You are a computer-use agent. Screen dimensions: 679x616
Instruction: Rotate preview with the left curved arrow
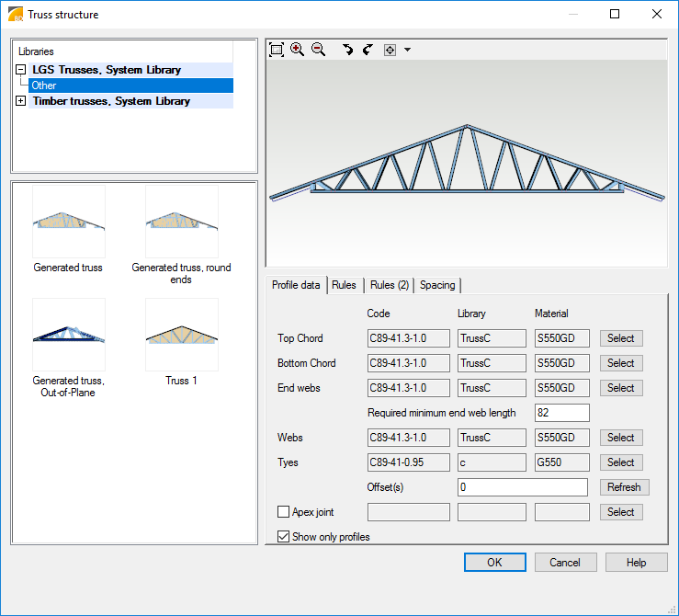347,50
